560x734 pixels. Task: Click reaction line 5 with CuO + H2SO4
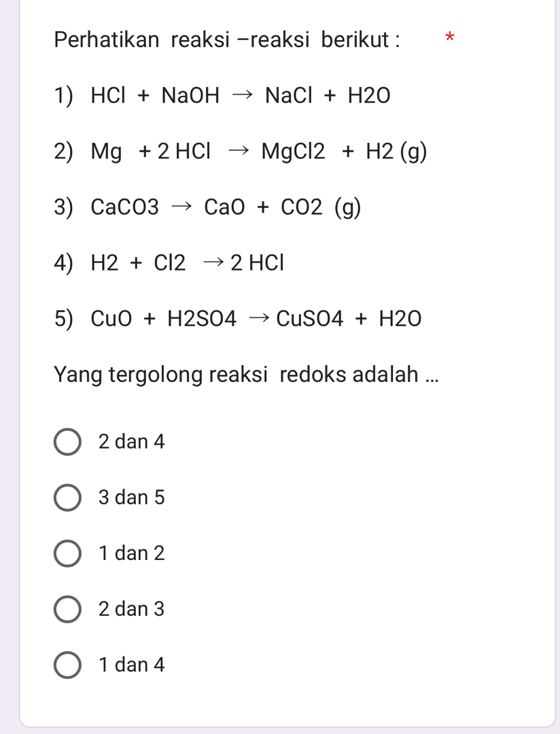(238, 318)
